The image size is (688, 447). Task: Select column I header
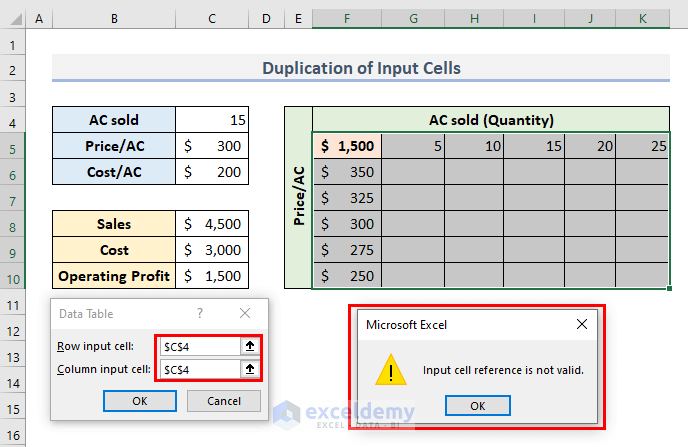pos(534,19)
